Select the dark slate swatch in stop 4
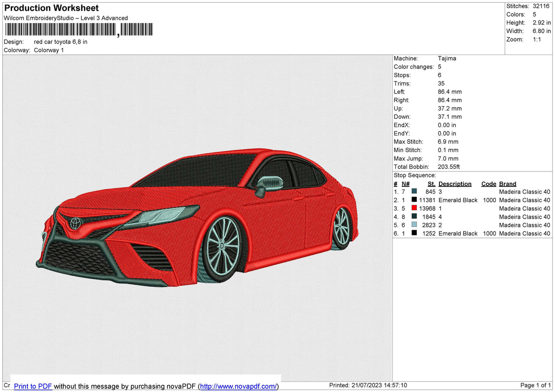Image resolution: width=555 pixels, height=392 pixels. (414, 216)
